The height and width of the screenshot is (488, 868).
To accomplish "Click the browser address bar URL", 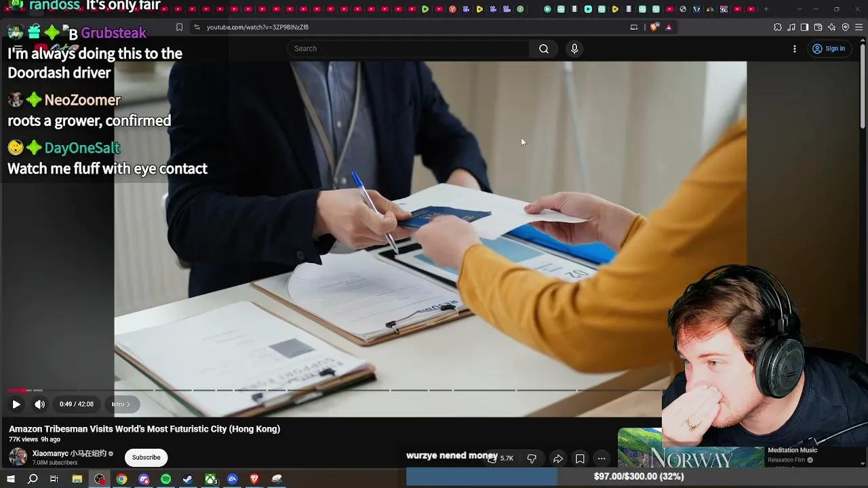I will point(258,27).
